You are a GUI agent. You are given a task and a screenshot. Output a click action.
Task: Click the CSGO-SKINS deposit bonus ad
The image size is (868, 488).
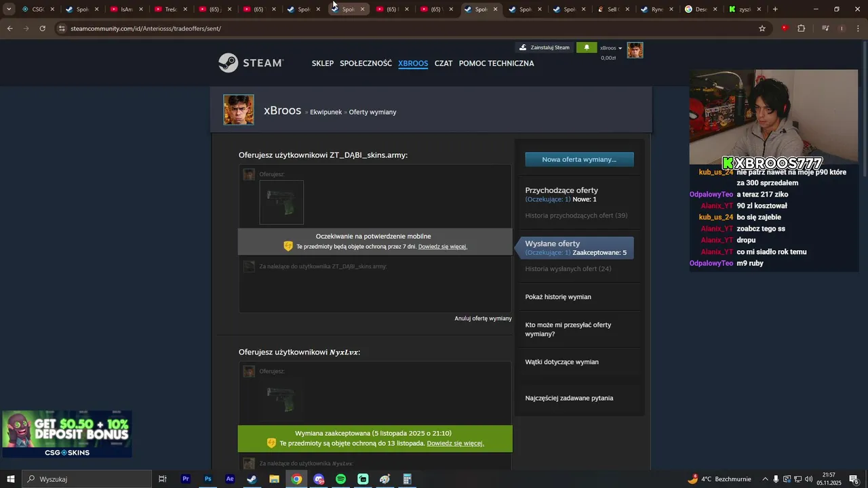pos(66,434)
